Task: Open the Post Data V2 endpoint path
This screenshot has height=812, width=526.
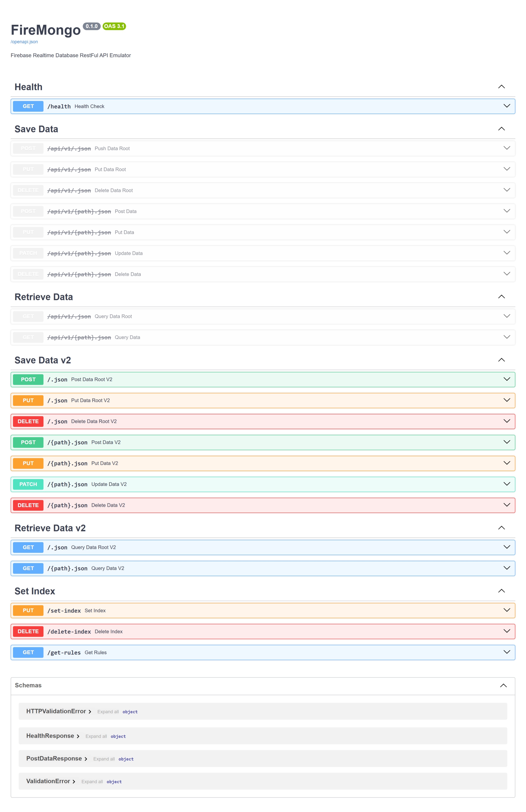Action: point(67,443)
